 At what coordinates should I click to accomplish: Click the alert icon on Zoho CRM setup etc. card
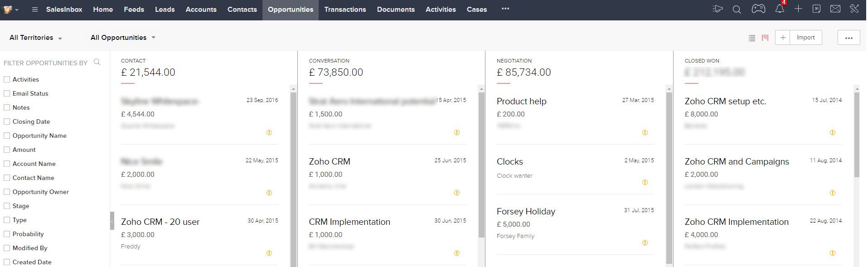(833, 132)
